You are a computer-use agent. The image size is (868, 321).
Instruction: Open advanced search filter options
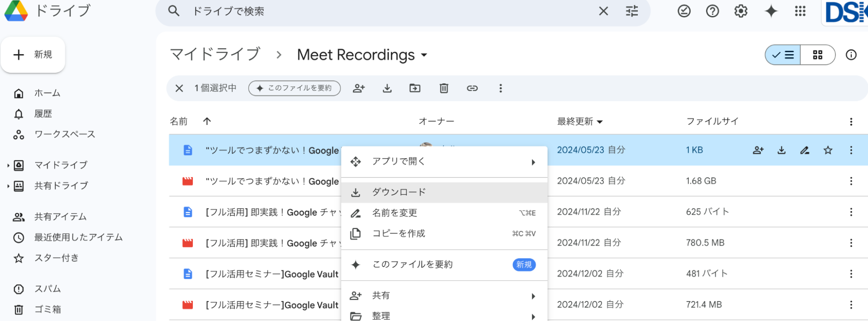click(x=632, y=11)
